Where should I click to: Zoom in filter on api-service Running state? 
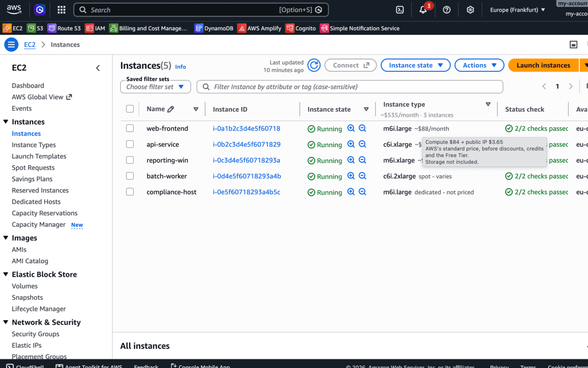click(x=351, y=144)
